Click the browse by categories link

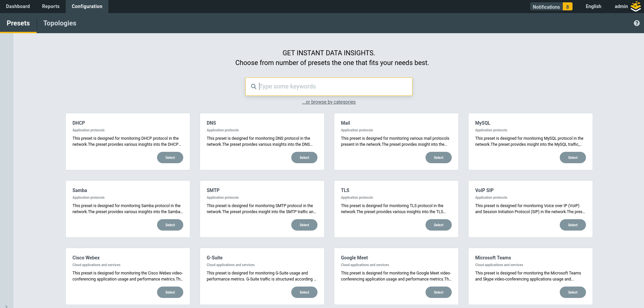(329, 102)
